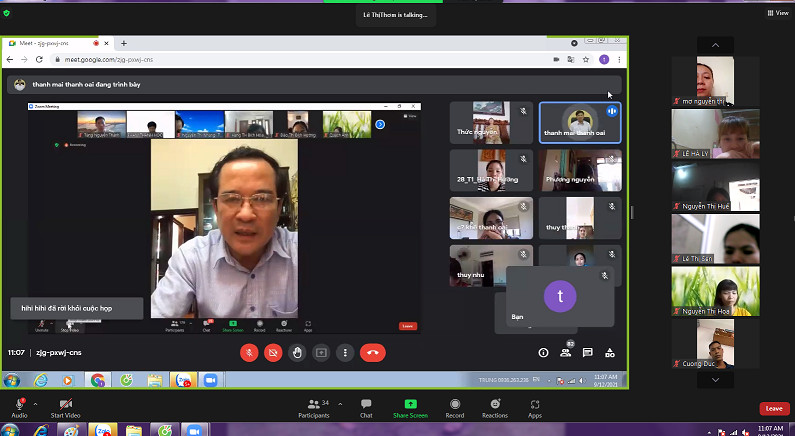Click the red end call icon in Meet

[x=372, y=352]
